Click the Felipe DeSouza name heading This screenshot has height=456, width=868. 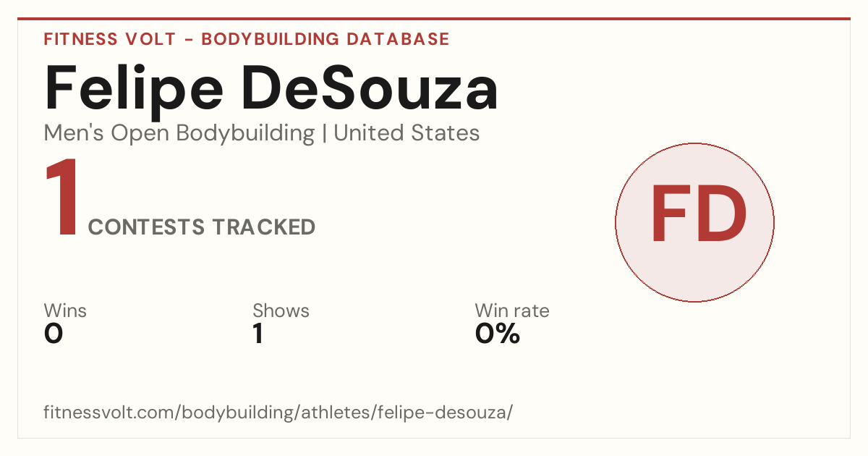pyautogui.click(x=271, y=88)
